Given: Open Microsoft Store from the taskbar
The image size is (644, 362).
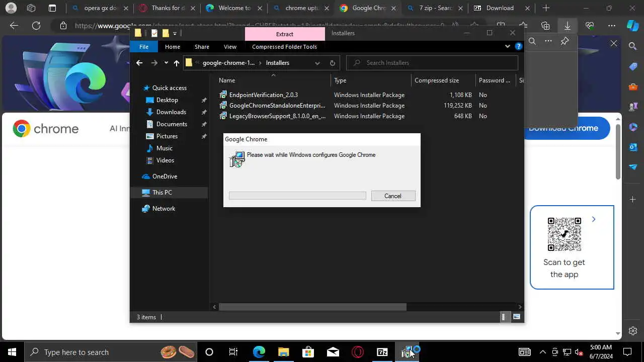Looking at the screenshot, I should point(308,352).
